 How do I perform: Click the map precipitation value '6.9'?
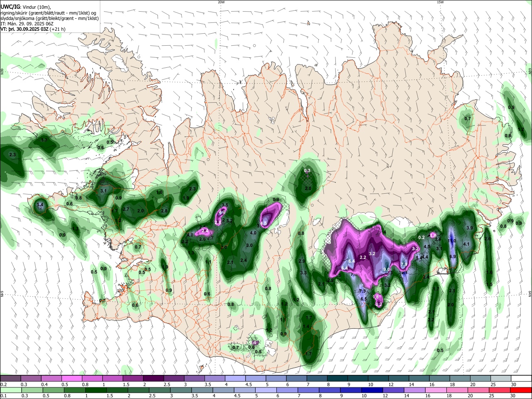point(453,257)
